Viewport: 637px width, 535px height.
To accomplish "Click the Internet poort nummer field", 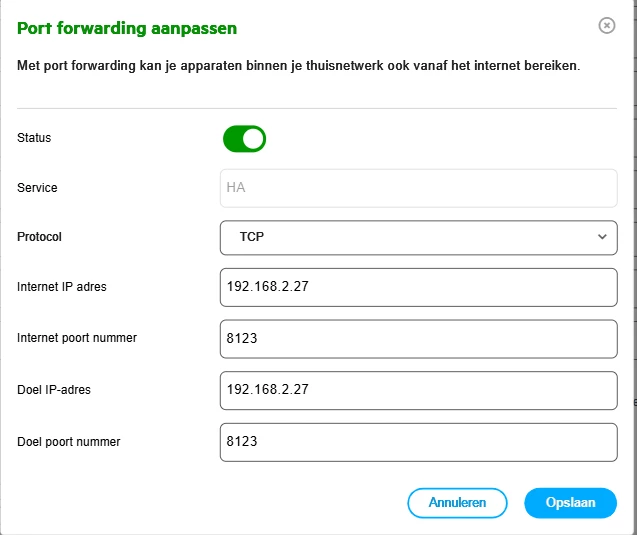I will (x=418, y=339).
